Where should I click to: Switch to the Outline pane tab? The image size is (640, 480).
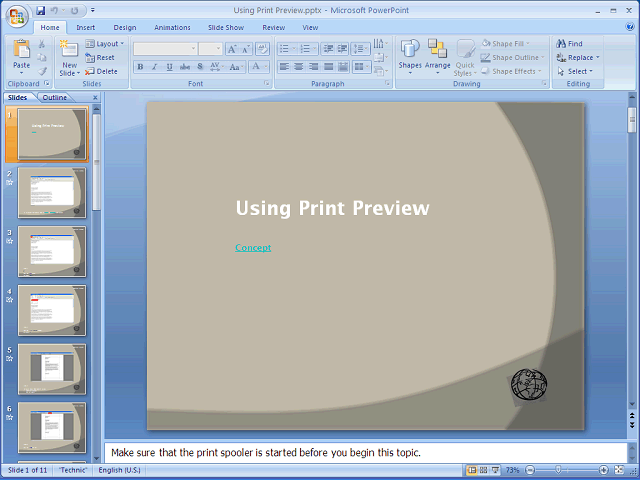point(54,98)
